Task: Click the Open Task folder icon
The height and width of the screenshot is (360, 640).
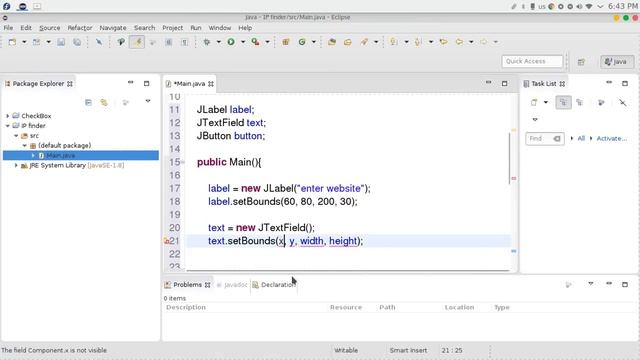Action: click(348, 42)
